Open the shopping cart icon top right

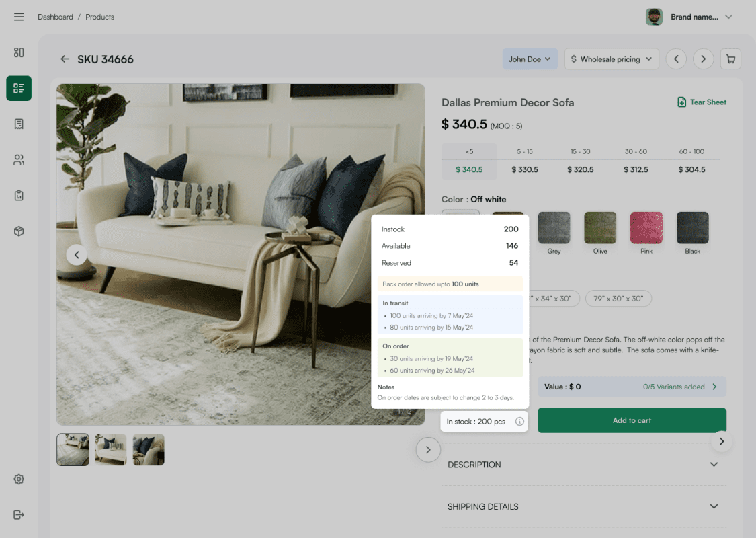[730, 59]
